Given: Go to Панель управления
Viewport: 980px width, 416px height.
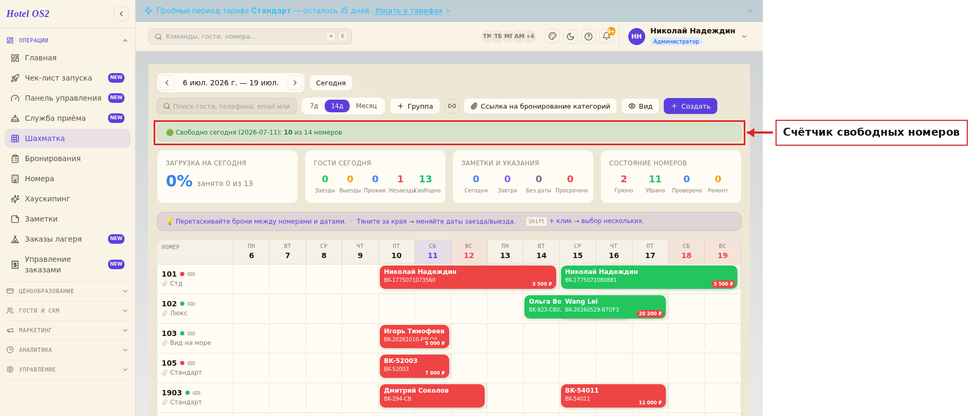Looking at the screenshot, I should [67, 98].
